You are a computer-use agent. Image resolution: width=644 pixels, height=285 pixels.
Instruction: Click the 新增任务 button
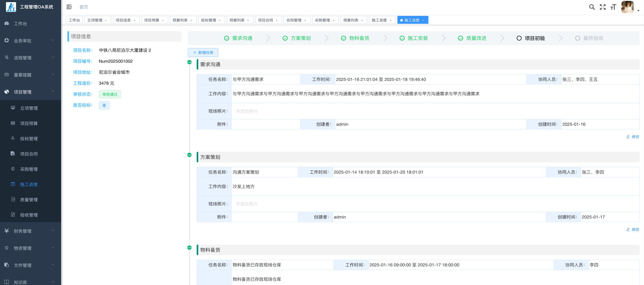click(203, 53)
